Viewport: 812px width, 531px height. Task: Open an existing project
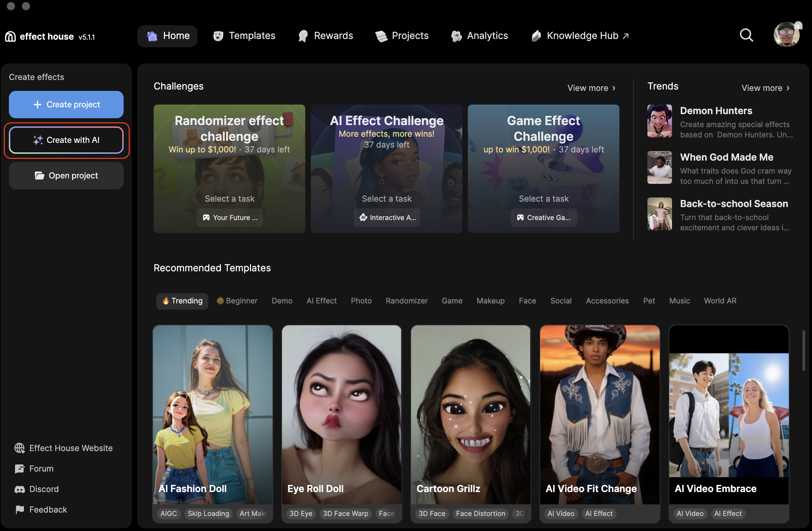[x=66, y=176]
